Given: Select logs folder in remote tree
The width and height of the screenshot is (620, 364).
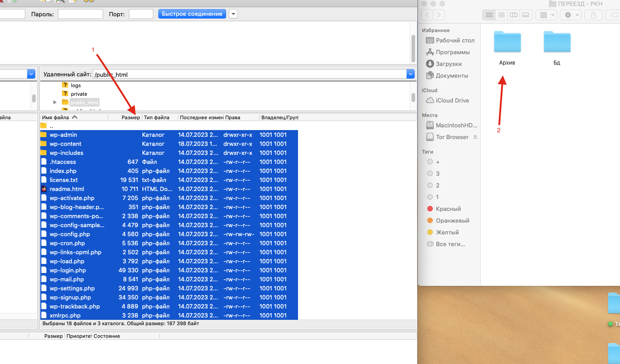Looking at the screenshot, I should 71,85.
